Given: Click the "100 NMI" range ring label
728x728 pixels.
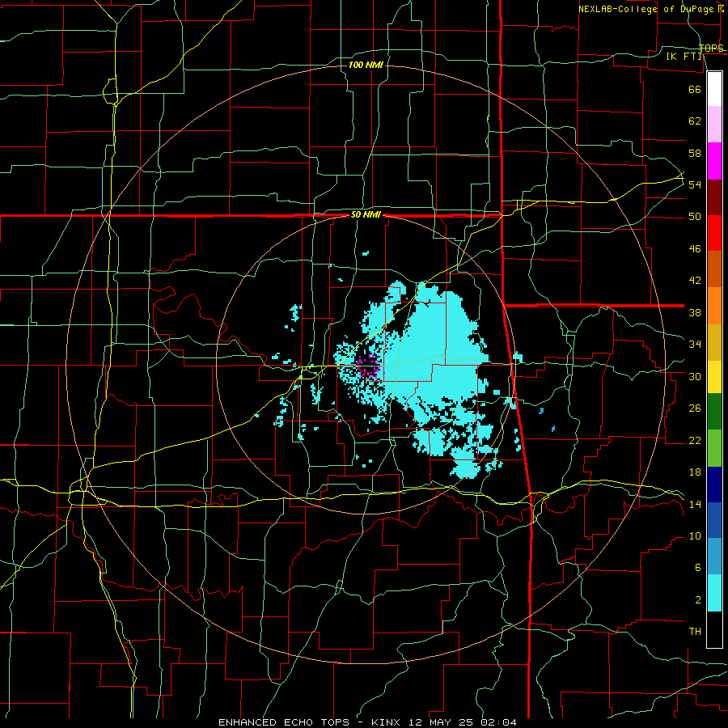Looking at the screenshot, I should coord(366,65).
